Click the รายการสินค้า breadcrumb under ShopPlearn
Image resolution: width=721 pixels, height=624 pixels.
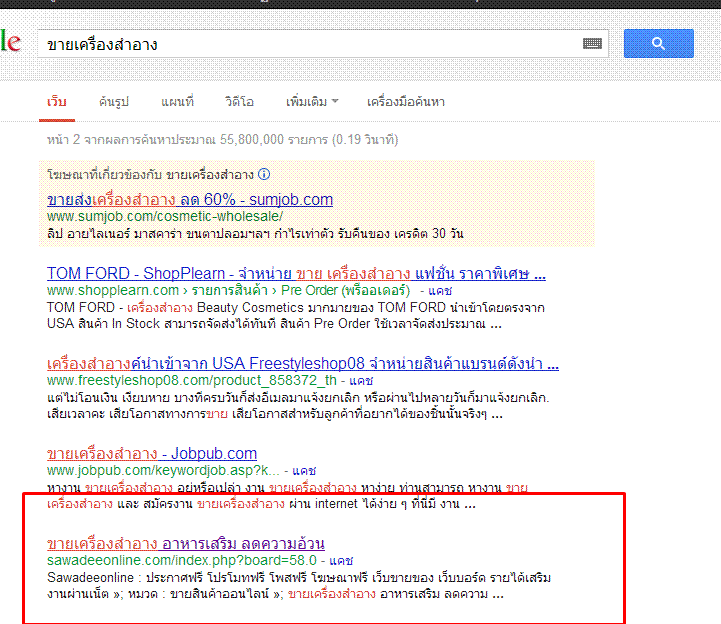click(229, 291)
